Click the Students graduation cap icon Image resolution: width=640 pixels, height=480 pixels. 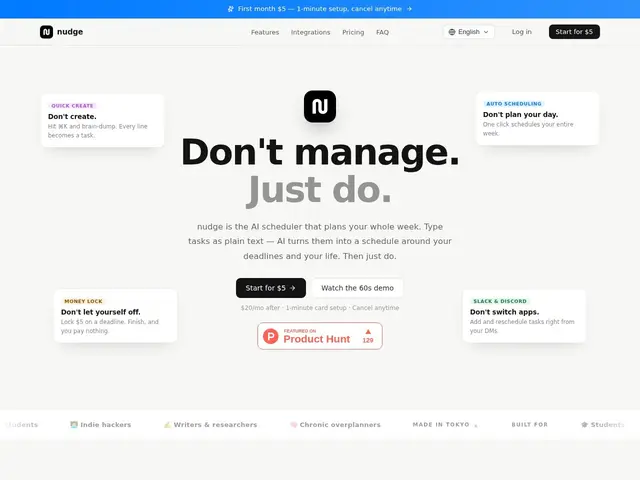coord(584,424)
